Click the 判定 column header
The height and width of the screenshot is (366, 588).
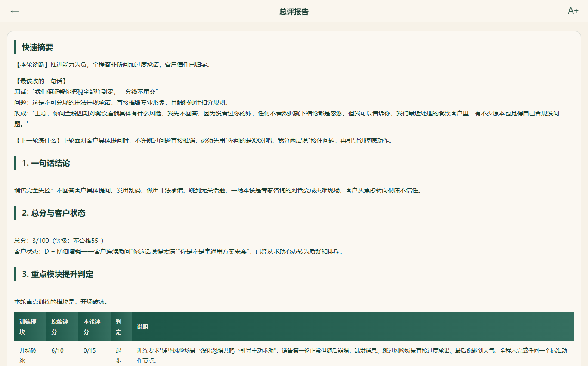[121, 327]
